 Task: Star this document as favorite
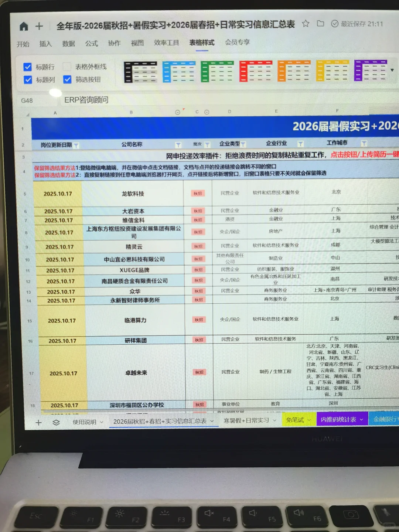306,24
